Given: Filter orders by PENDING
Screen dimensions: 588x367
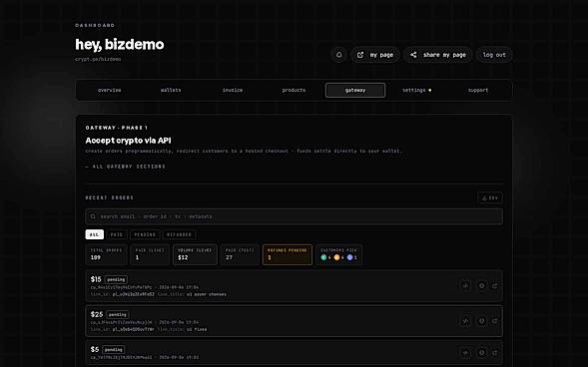Looking at the screenshot, I should tap(145, 234).
